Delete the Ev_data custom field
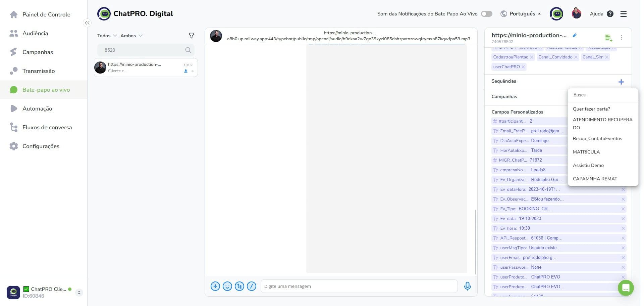The width and height of the screenshot is (644, 306). pyautogui.click(x=623, y=219)
